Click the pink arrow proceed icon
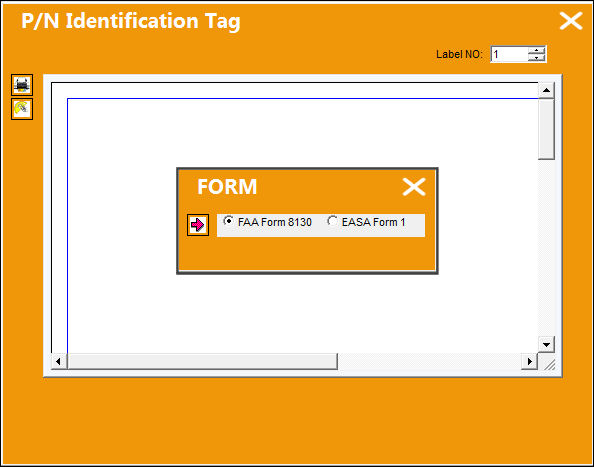Screen dimensions: 594x467 (x=198, y=225)
